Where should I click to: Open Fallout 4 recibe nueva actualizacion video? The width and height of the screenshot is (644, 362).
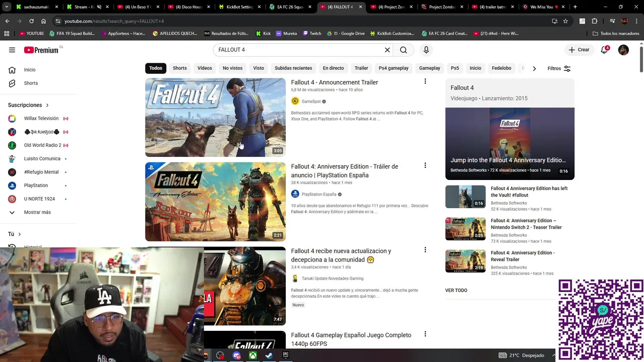[341, 255]
